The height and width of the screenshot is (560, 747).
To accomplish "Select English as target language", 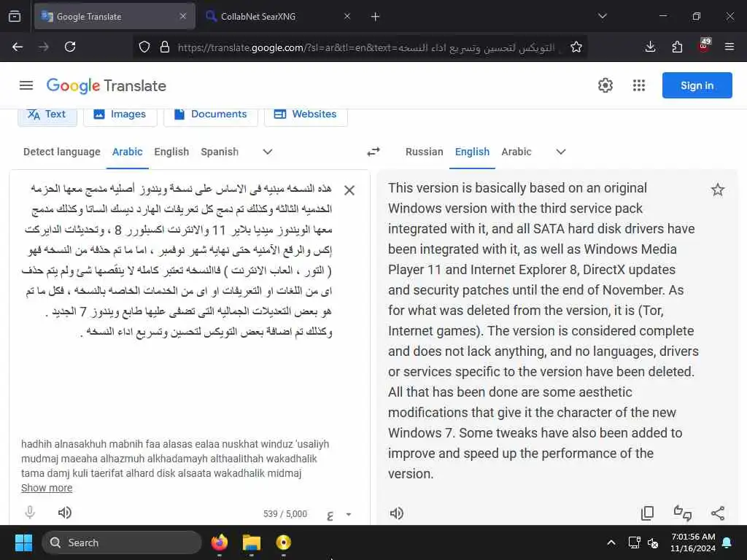I will pos(472,152).
